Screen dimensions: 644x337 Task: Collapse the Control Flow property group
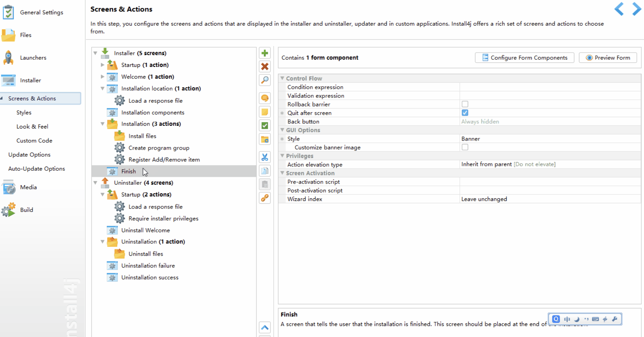tap(282, 78)
